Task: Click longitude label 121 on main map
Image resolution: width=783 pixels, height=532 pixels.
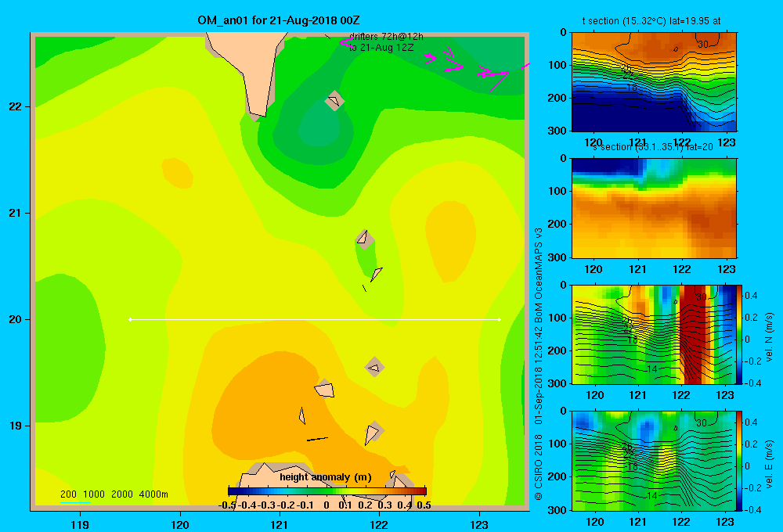Action: point(280,524)
